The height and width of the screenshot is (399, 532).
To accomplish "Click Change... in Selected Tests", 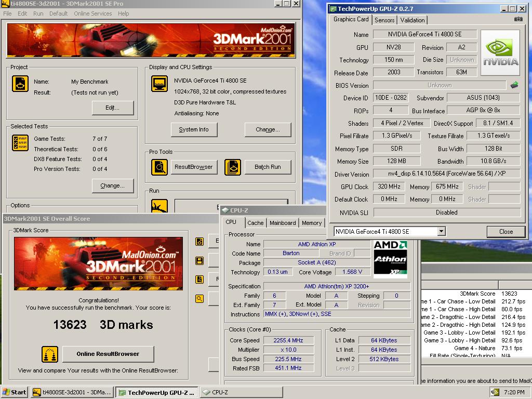I will pyautogui.click(x=113, y=186).
